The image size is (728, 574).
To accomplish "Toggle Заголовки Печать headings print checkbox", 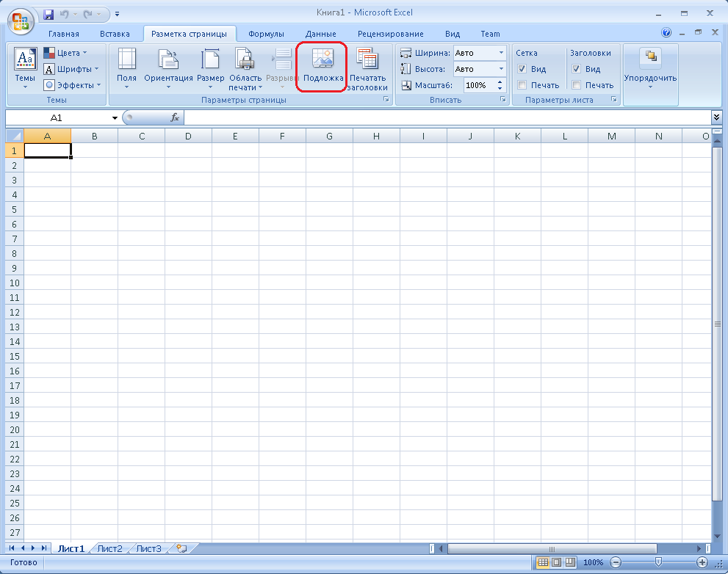I will [x=576, y=85].
